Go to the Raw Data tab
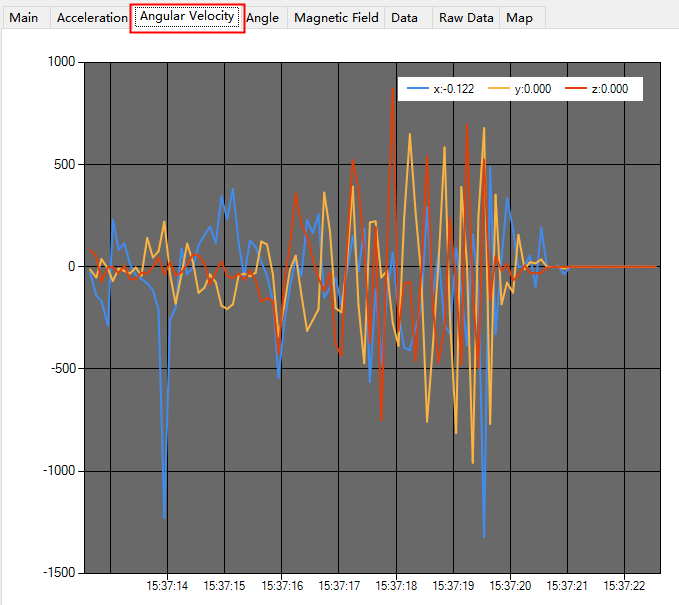The image size is (679, 605). tap(466, 18)
